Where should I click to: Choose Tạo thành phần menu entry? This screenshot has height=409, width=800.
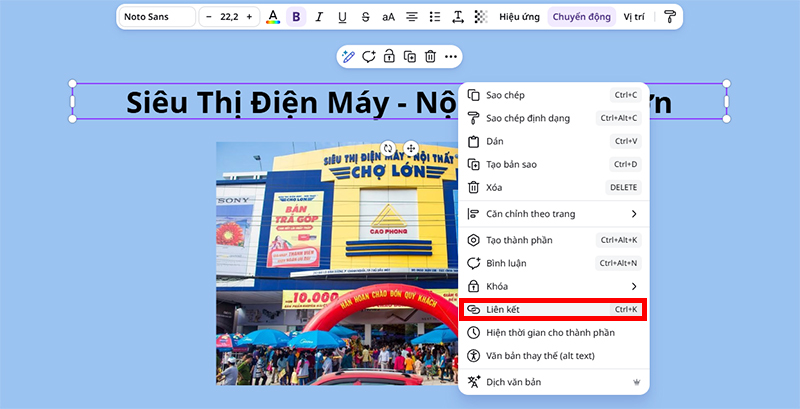point(554,240)
